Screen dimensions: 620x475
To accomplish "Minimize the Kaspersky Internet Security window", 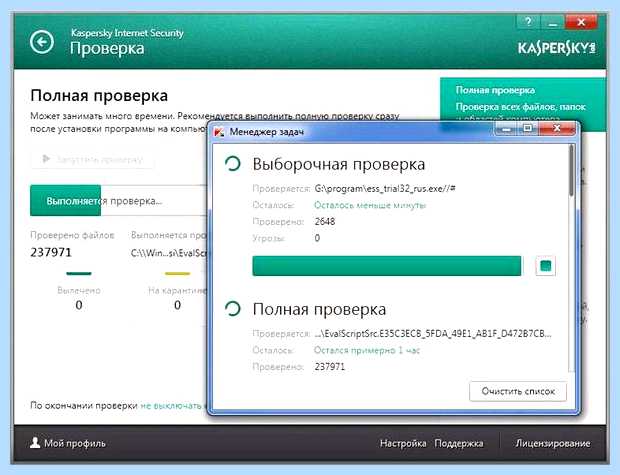I will tap(553, 22).
